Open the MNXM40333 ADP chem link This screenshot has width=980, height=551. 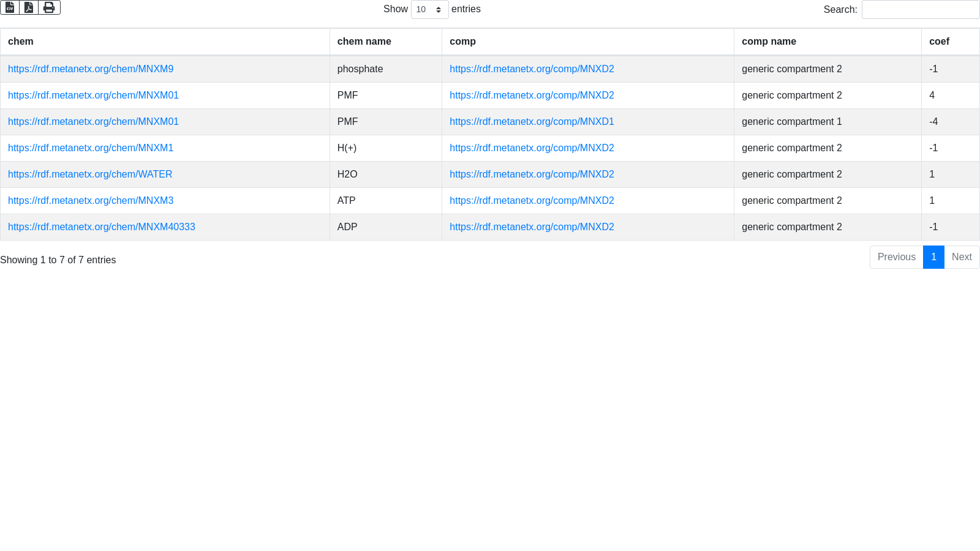click(102, 227)
